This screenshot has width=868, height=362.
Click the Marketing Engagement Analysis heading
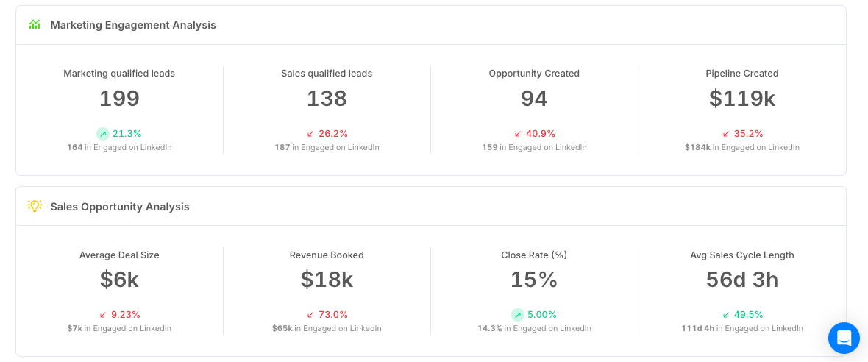133,25
